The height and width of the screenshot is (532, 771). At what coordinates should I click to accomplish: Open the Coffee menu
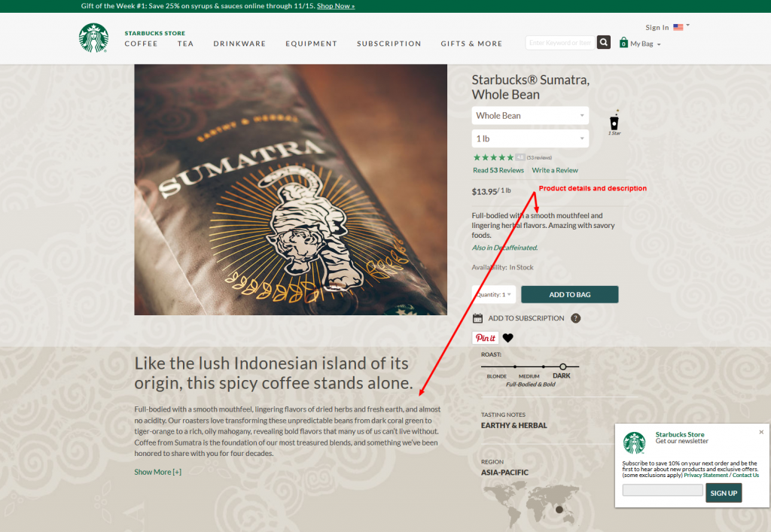(141, 44)
